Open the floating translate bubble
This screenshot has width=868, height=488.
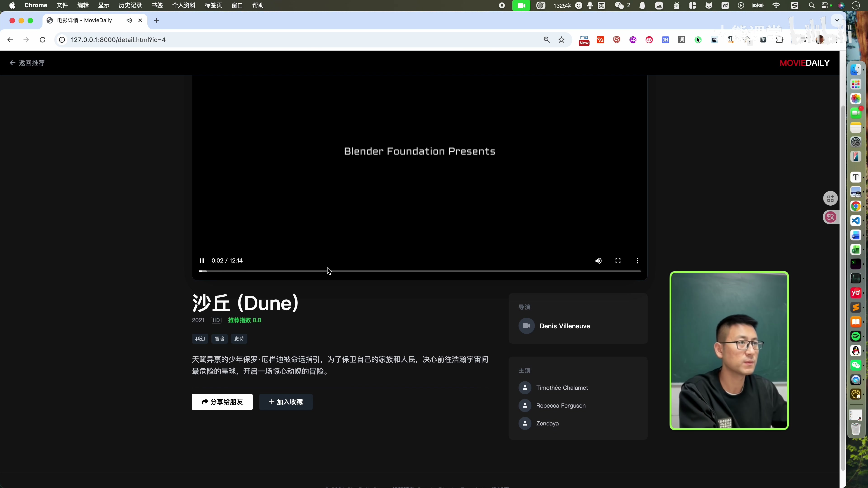pos(831,217)
